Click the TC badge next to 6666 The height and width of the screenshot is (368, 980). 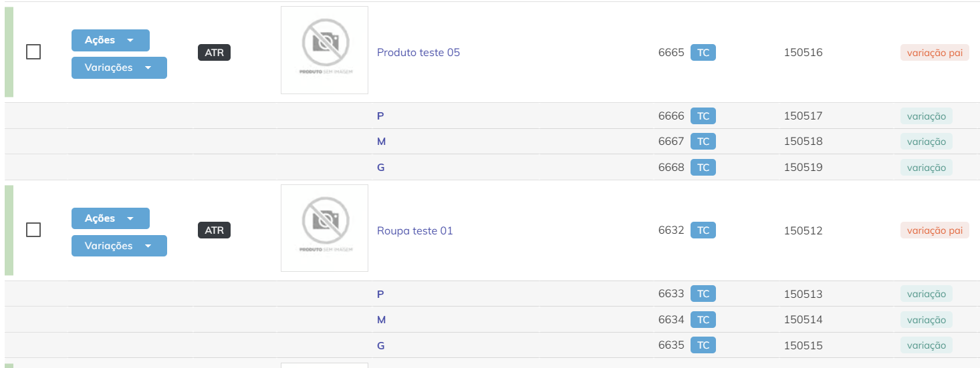coord(703,116)
